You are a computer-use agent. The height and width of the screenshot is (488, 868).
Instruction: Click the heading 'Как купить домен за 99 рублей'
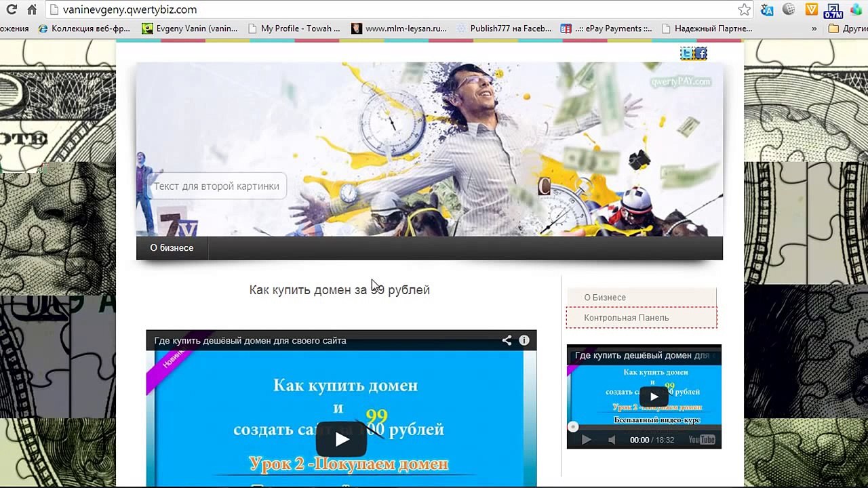coord(340,290)
